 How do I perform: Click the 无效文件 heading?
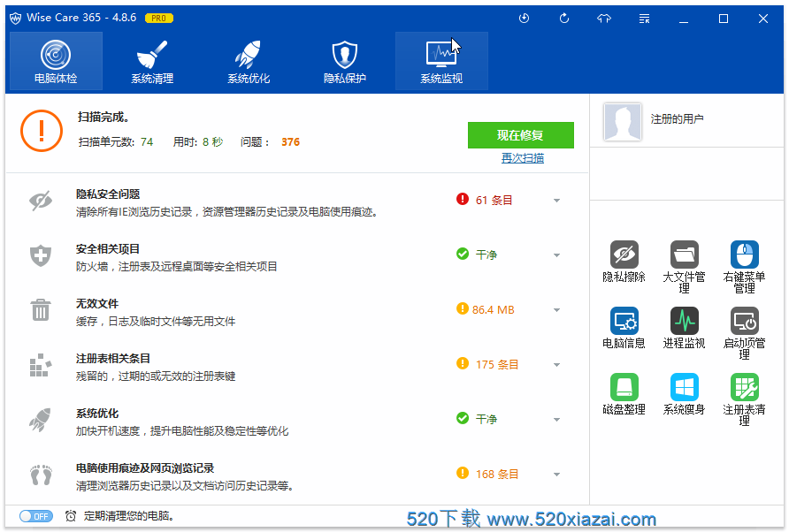pos(97,304)
